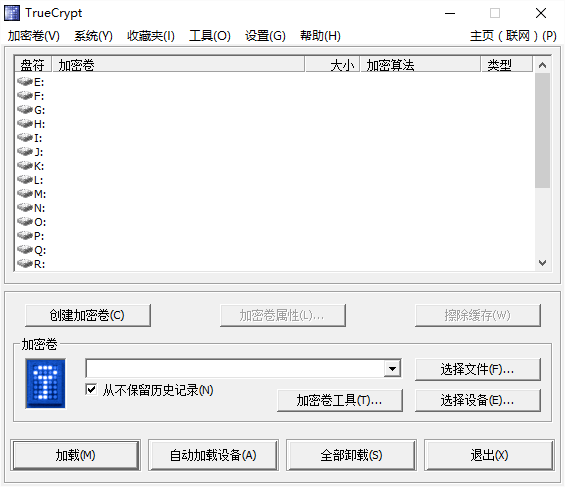Viewport: 565px width, 487px height.
Task: Select the M: drive letter text
Action: (x=40, y=194)
